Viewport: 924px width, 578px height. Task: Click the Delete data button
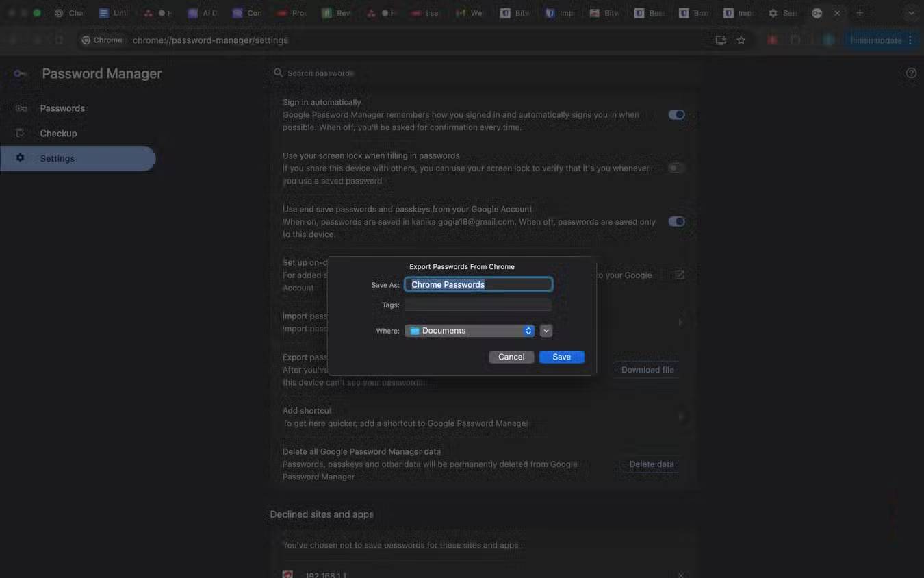coord(651,464)
